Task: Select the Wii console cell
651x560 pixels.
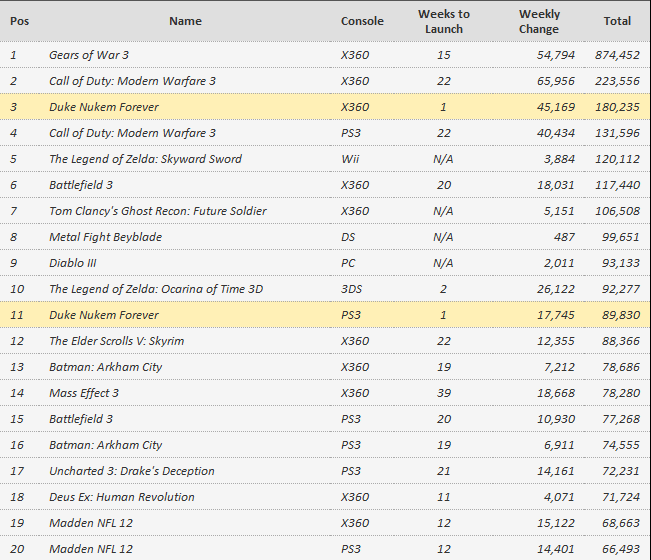Action: tap(351, 159)
